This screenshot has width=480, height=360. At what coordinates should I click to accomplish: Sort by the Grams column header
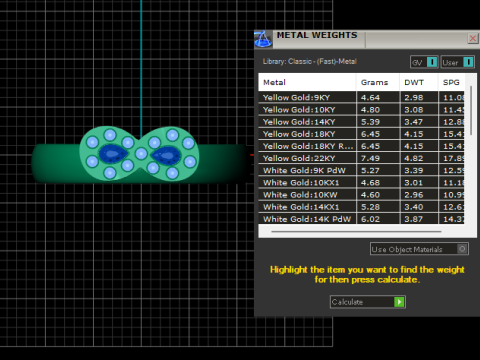point(378,82)
